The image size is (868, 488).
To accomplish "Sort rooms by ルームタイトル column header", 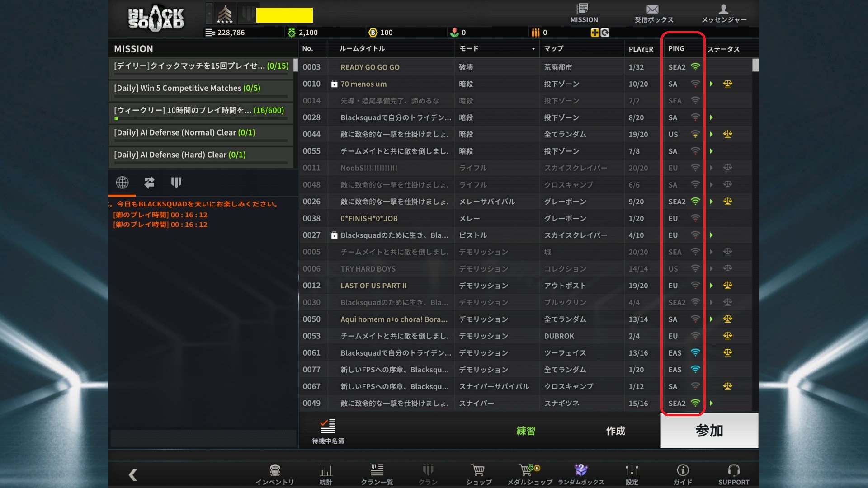I will pos(362,48).
